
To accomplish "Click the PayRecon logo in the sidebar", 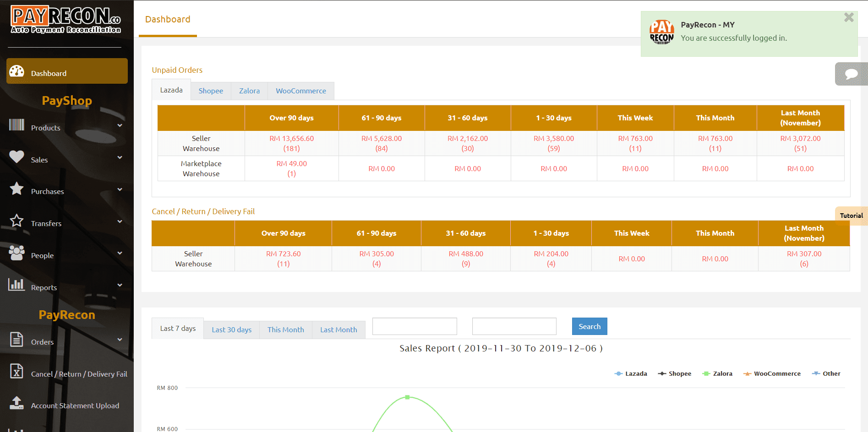I will (66, 20).
